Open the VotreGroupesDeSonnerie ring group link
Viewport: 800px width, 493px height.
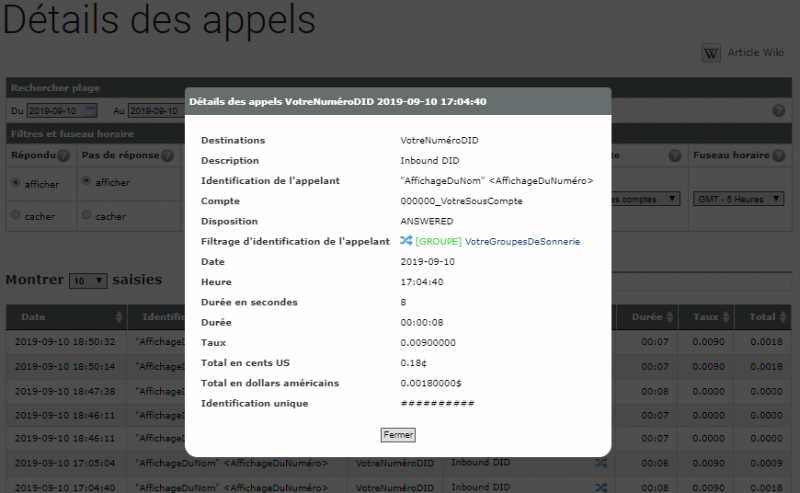tap(522, 241)
